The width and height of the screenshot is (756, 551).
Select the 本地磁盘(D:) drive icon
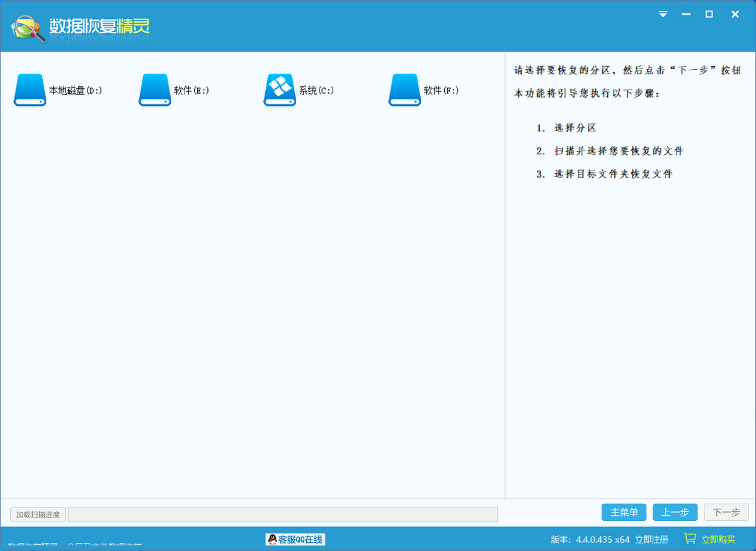point(30,90)
